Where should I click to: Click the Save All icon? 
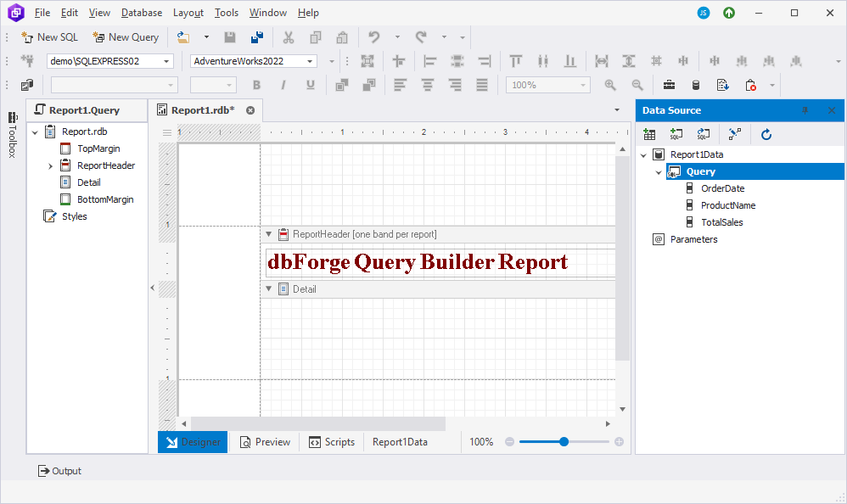point(257,37)
